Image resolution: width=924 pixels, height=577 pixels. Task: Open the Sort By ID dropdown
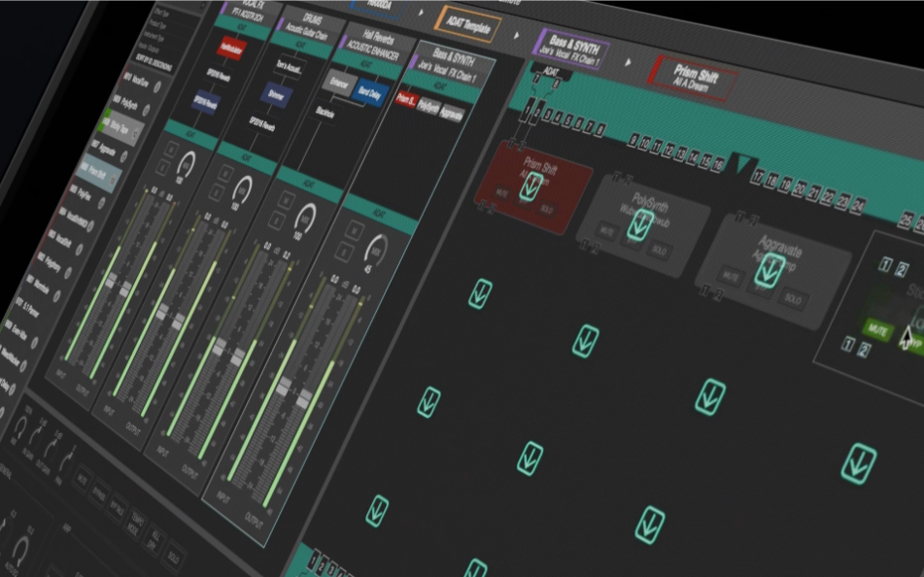[154, 61]
